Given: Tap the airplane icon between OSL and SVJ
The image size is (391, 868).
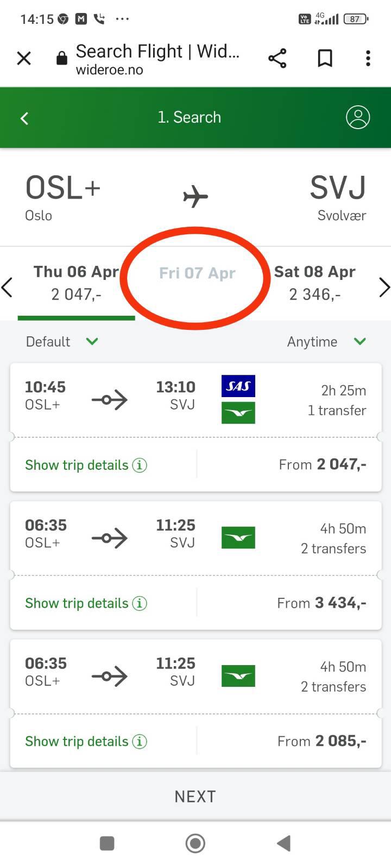Looking at the screenshot, I should [x=195, y=196].
